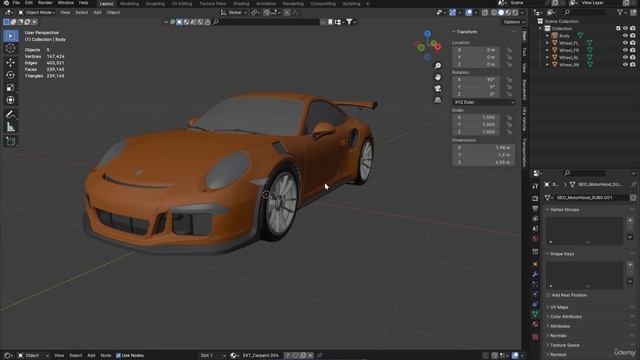Toggle the Use Nodes checkbox
Viewport: 640px width, 360px height.
click(118, 356)
